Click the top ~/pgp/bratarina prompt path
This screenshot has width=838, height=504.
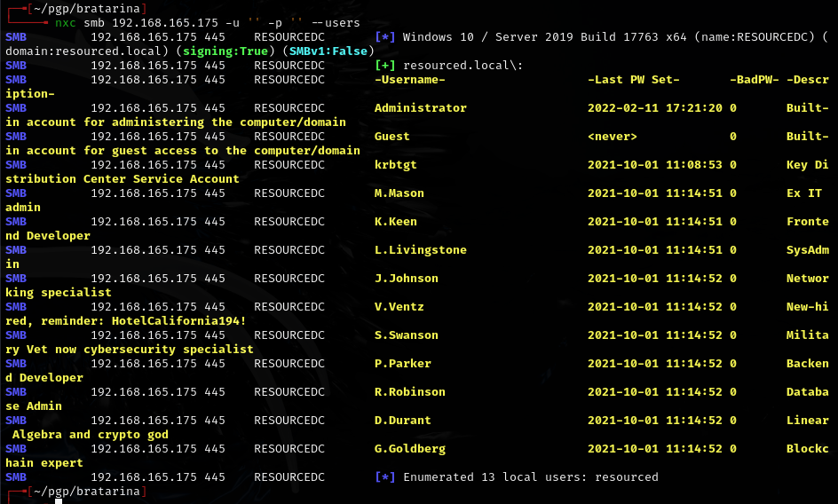point(82,8)
